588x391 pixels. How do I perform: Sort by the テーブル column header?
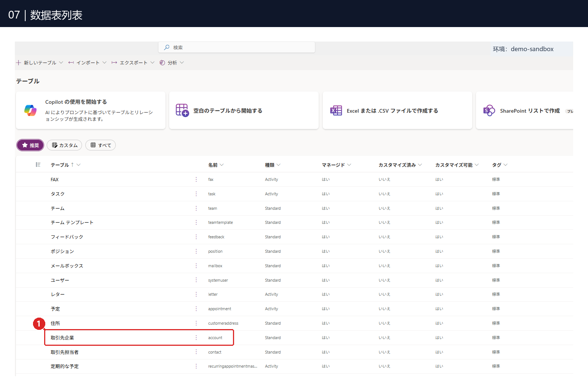click(66, 165)
